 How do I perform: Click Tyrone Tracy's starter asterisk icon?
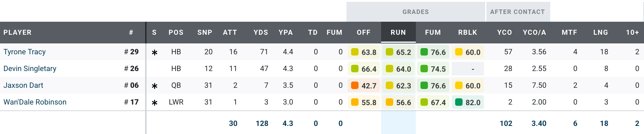click(154, 52)
